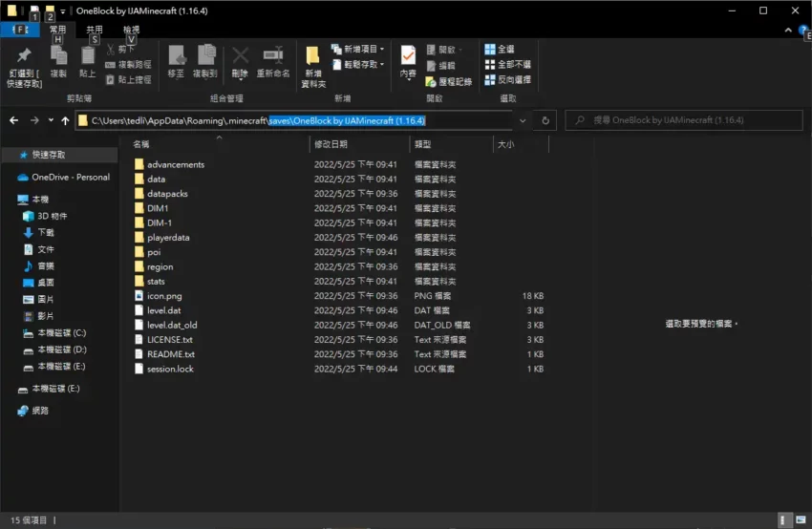
Task: Collapse the ribbon with chevron
Action: click(788, 31)
